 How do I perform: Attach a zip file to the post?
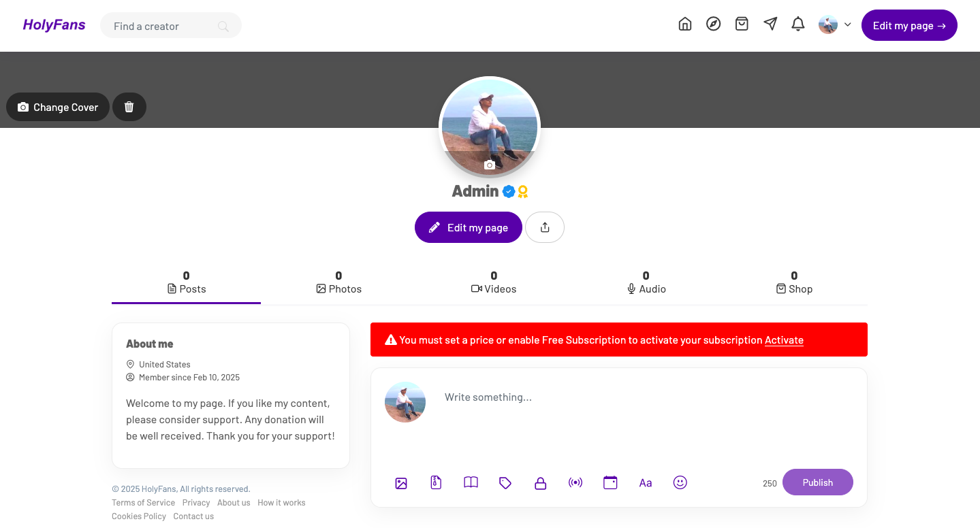436,482
